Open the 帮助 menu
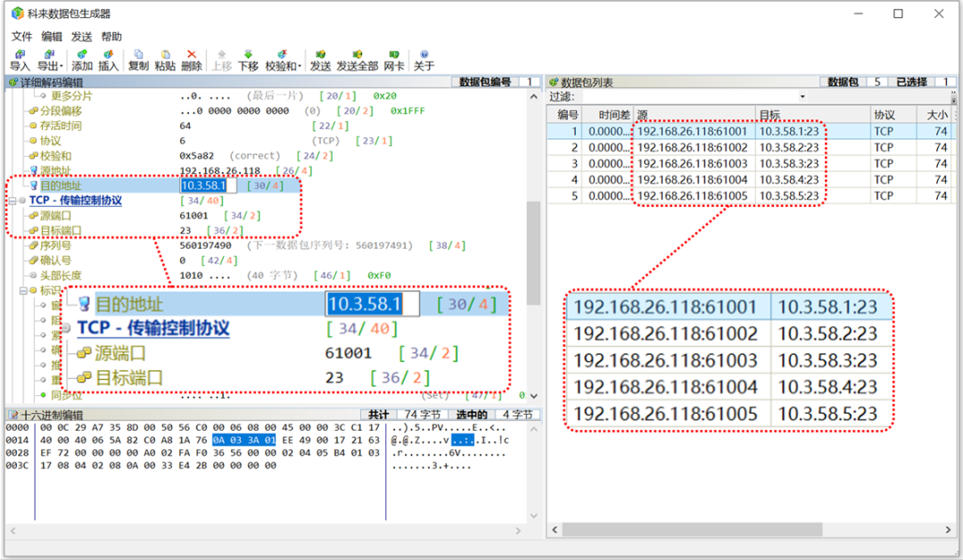 pos(111,37)
